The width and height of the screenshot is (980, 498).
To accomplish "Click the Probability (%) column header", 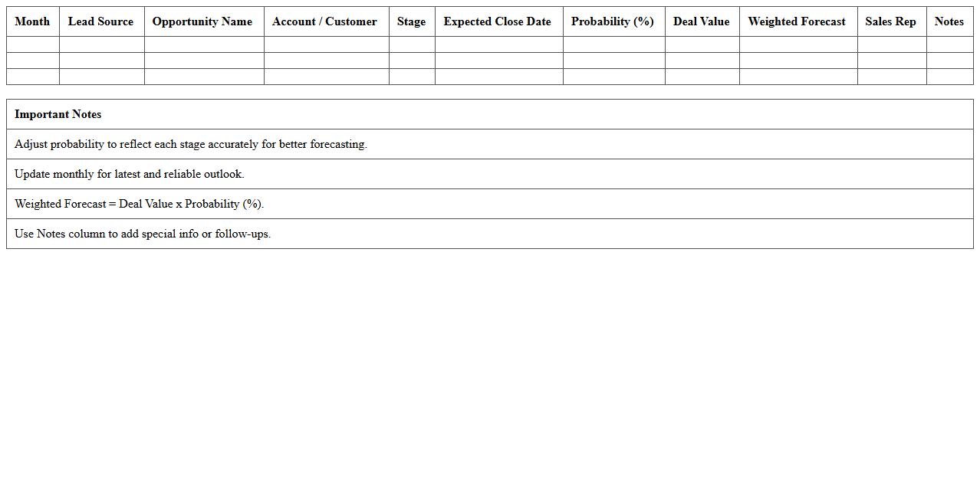I will [612, 21].
